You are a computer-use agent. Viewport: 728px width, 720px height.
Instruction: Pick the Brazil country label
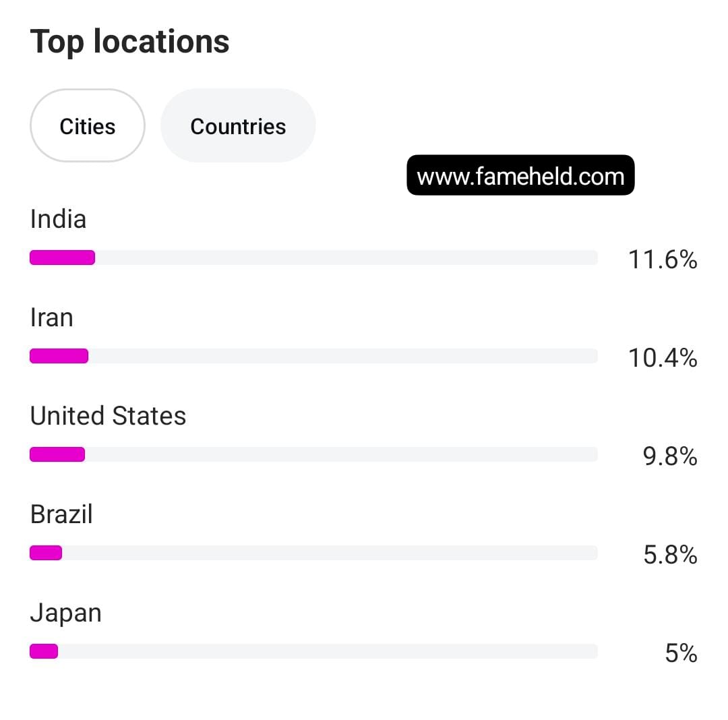click(61, 514)
